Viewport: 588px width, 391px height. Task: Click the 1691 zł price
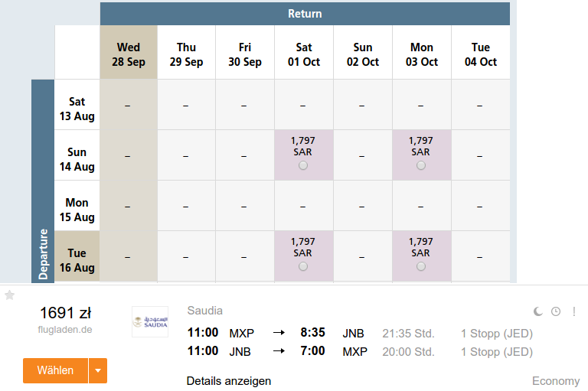(x=65, y=313)
